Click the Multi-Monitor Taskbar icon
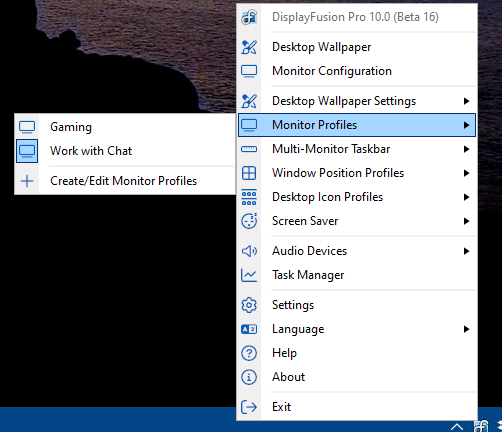 tap(249, 149)
